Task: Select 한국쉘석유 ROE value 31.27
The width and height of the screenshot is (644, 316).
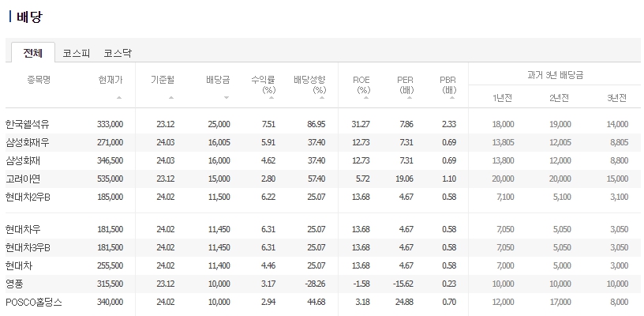Action: pyautogui.click(x=361, y=124)
